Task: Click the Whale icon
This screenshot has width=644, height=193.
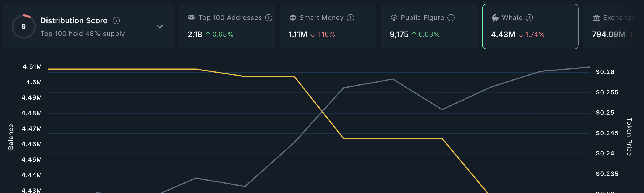Action: (495, 18)
